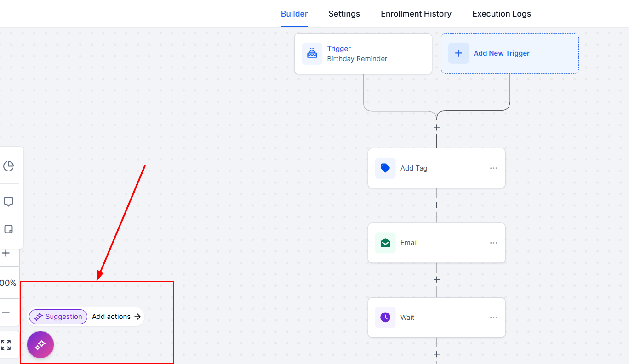Open the Add Tag three-dot menu

(493, 168)
